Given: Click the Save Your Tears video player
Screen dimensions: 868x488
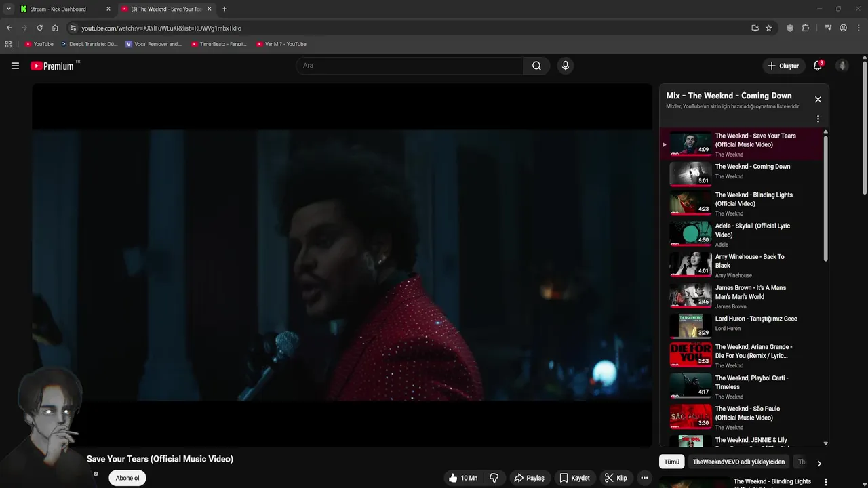Looking at the screenshot, I should (342, 265).
